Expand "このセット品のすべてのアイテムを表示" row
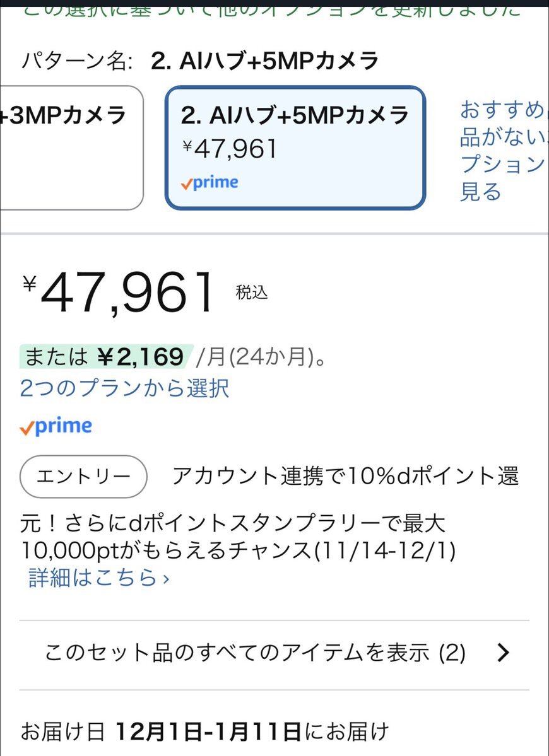This screenshot has height=756, width=549. click(x=255, y=653)
